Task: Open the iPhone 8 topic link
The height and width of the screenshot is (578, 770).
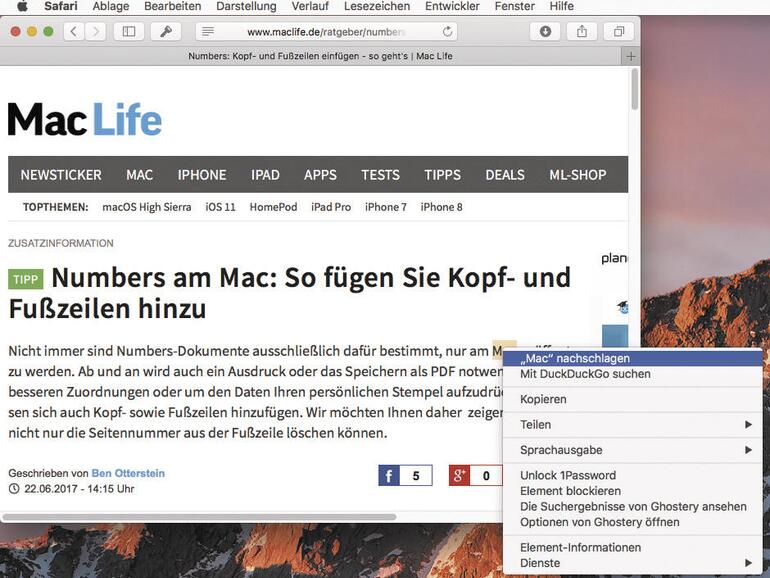Action: click(x=441, y=207)
